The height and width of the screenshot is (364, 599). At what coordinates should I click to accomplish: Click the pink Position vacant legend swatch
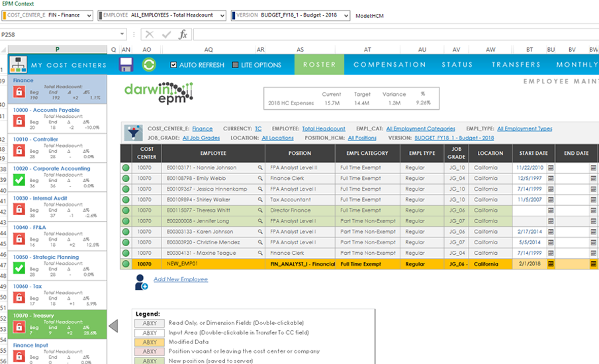point(150,351)
